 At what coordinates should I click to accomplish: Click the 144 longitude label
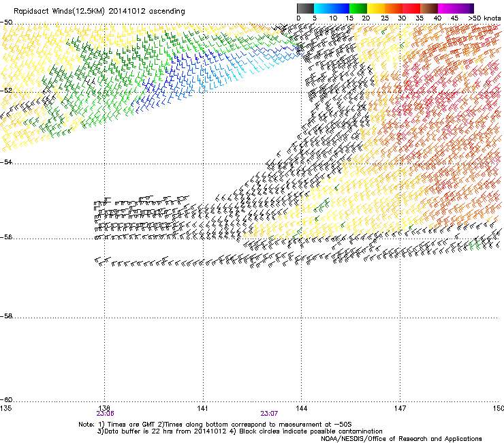pos(301,408)
